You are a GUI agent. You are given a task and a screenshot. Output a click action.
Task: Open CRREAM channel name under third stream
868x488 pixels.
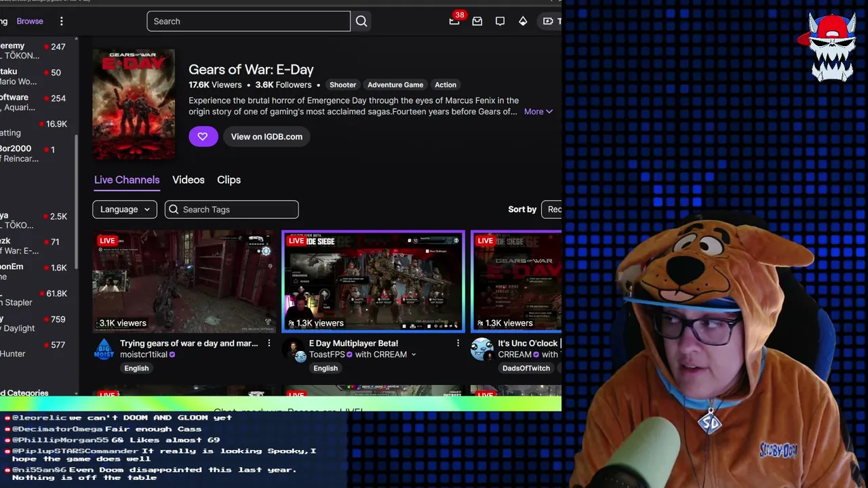click(515, 354)
